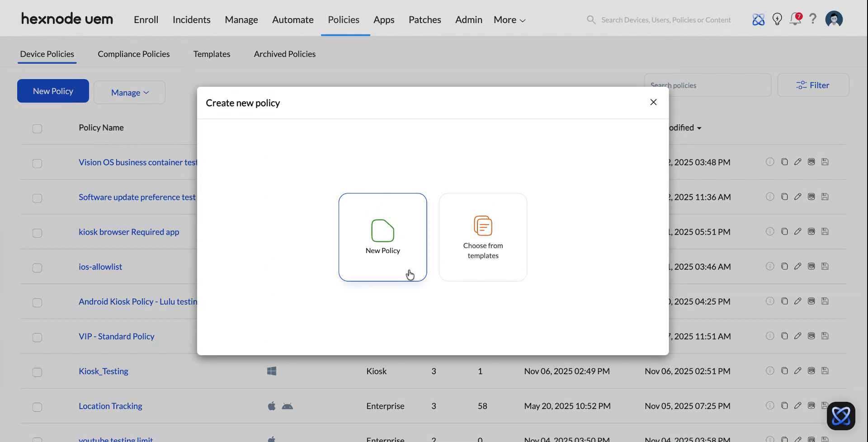Click the what's new lightbulb icon
The image size is (868, 442).
click(777, 19)
